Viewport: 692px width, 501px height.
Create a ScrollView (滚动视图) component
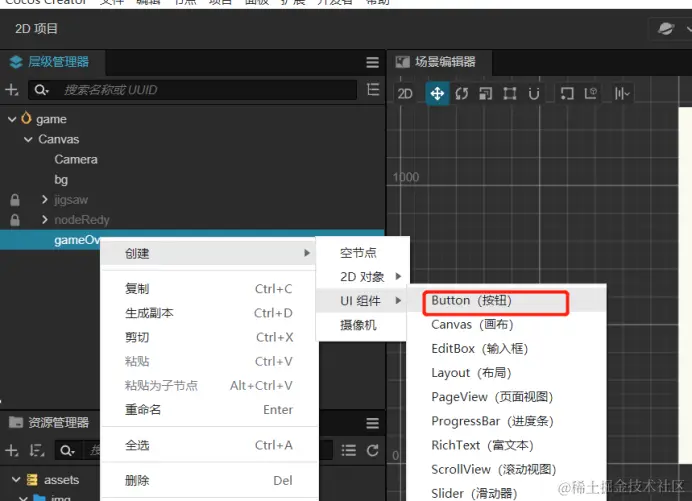tap(506, 469)
